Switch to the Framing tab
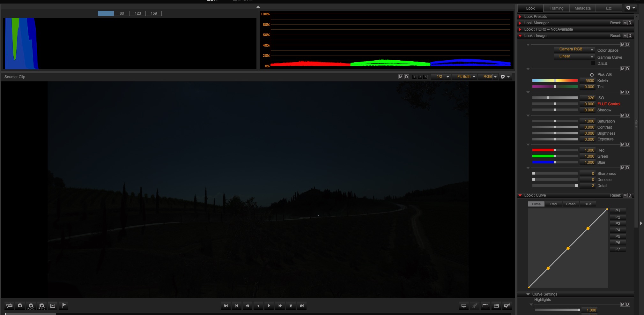644x315 pixels. (x=556, y=8)
